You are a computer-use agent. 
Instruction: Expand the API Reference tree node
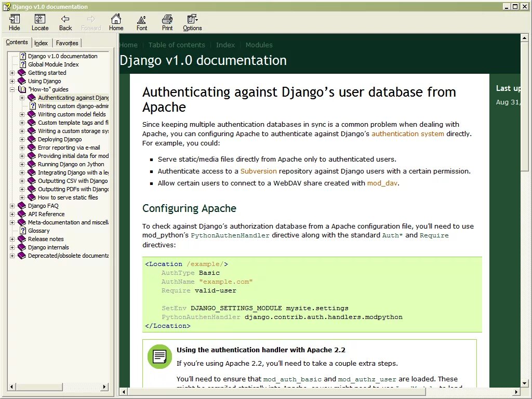pyautogui.click(x=12, y=214)
